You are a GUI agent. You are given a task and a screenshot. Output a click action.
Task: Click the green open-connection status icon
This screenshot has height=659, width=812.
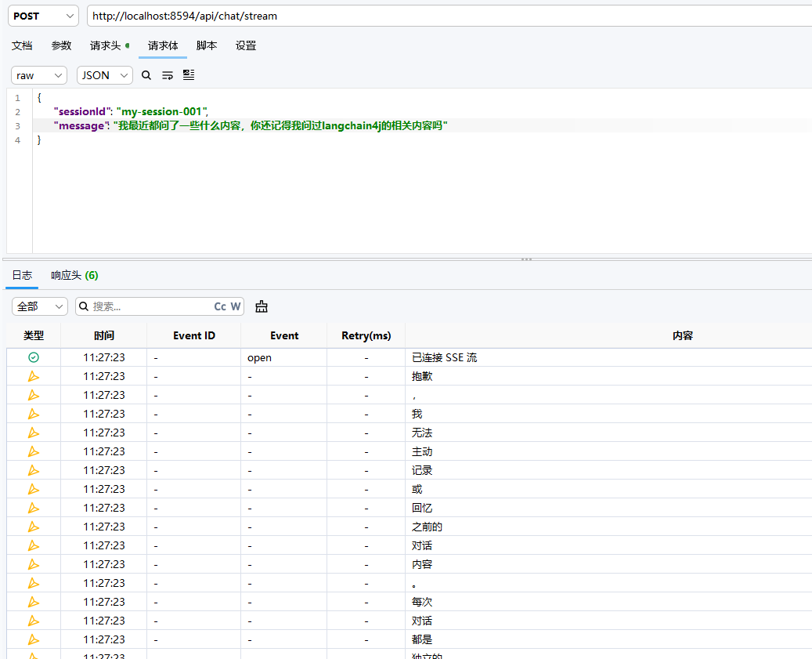[34, 357]
